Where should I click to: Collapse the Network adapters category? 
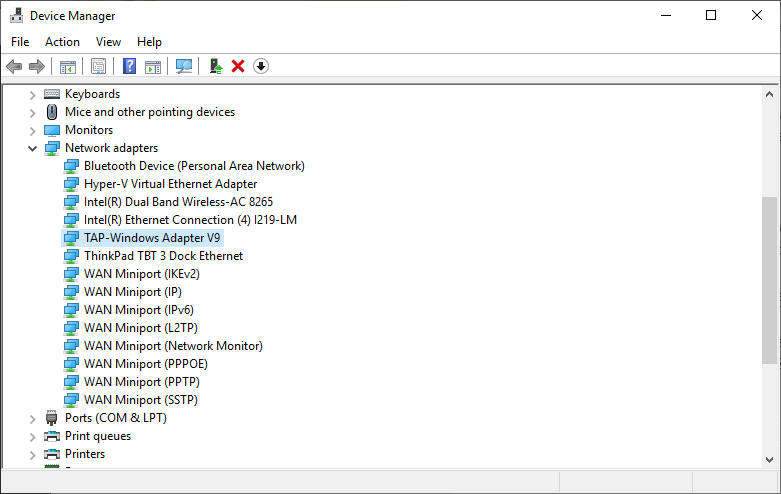pyautogui.click(x=32, y=148)
